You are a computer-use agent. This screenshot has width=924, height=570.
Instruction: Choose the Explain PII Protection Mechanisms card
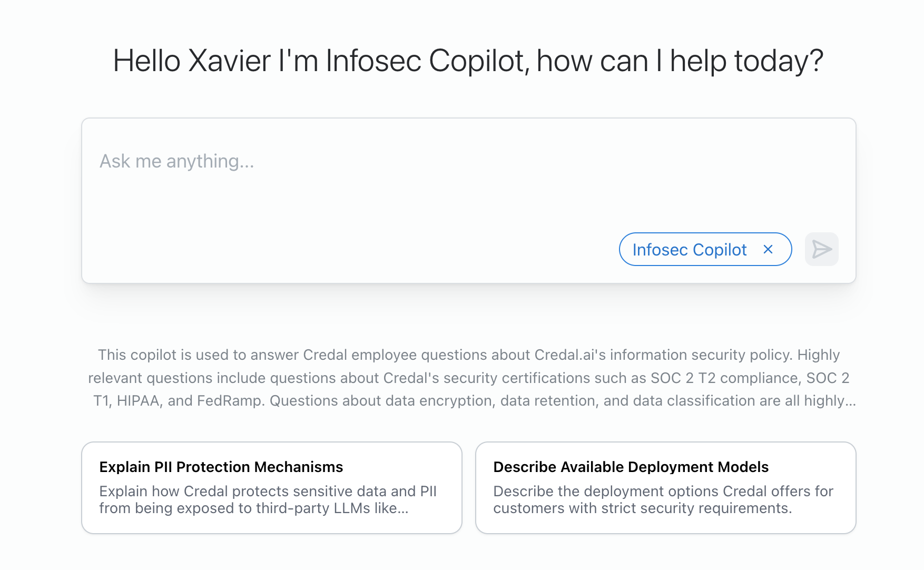tap(272, 487)
